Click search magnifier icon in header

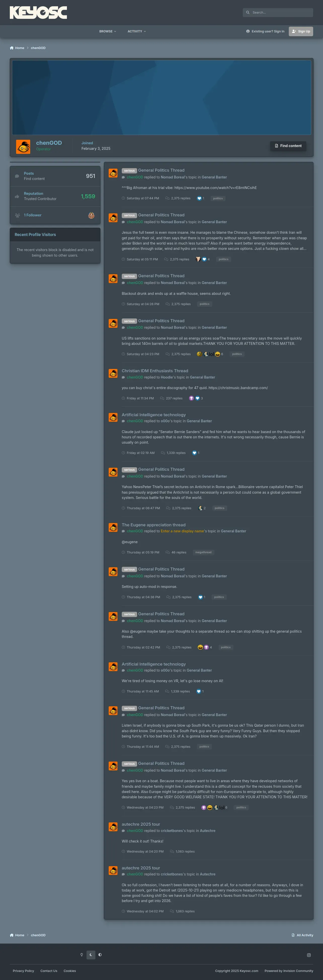(x=248, y=13)
